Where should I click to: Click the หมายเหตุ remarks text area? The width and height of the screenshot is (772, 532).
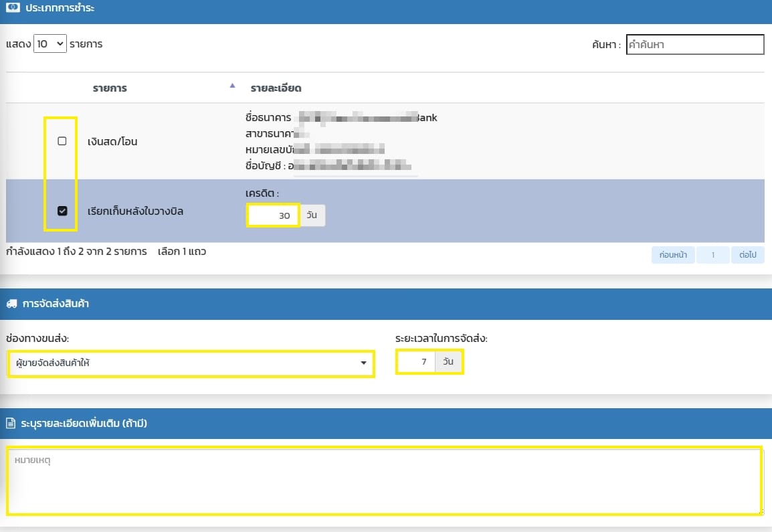(385, 482)
